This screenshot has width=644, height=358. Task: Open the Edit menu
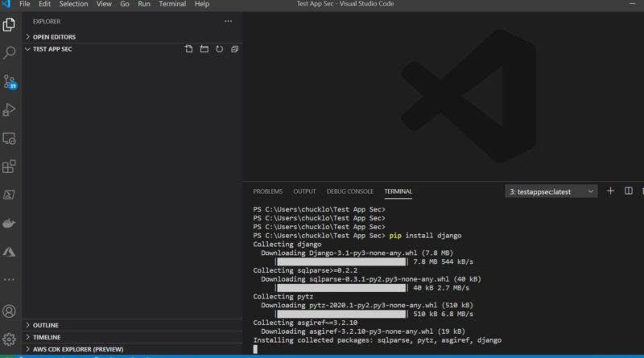44,4
